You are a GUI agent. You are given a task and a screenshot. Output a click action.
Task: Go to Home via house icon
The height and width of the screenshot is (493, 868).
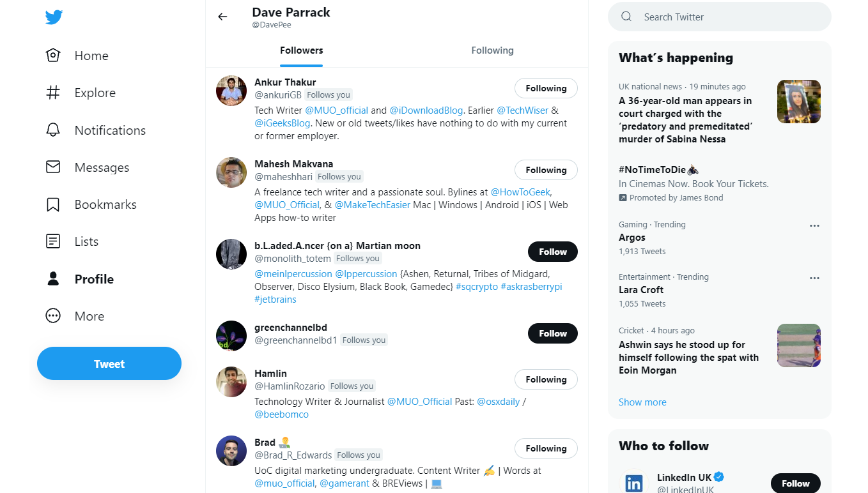coord(53,56)
